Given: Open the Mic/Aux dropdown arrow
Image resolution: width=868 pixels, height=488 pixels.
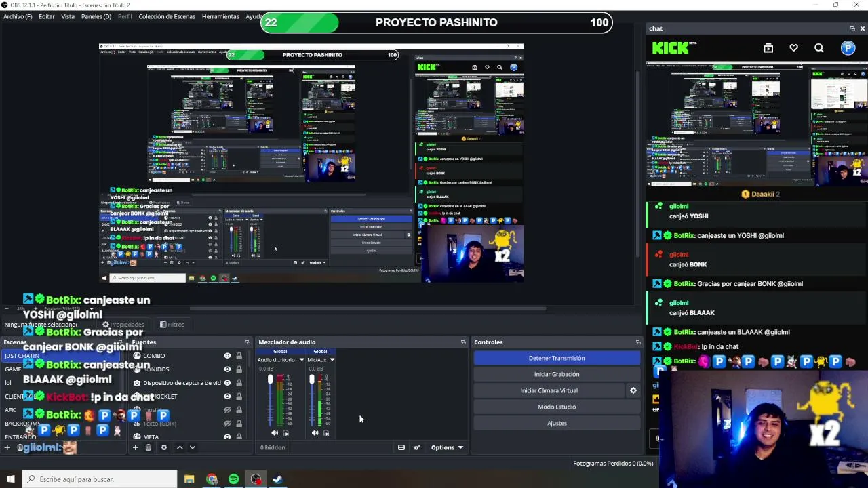Looking at the screenshot, I should pos(332,360).
